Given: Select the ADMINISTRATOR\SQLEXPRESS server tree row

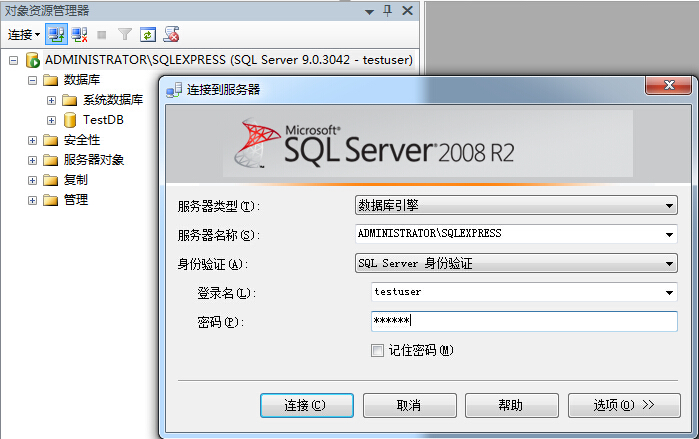Looking at the screenshot, I should [x=228, y=60].
